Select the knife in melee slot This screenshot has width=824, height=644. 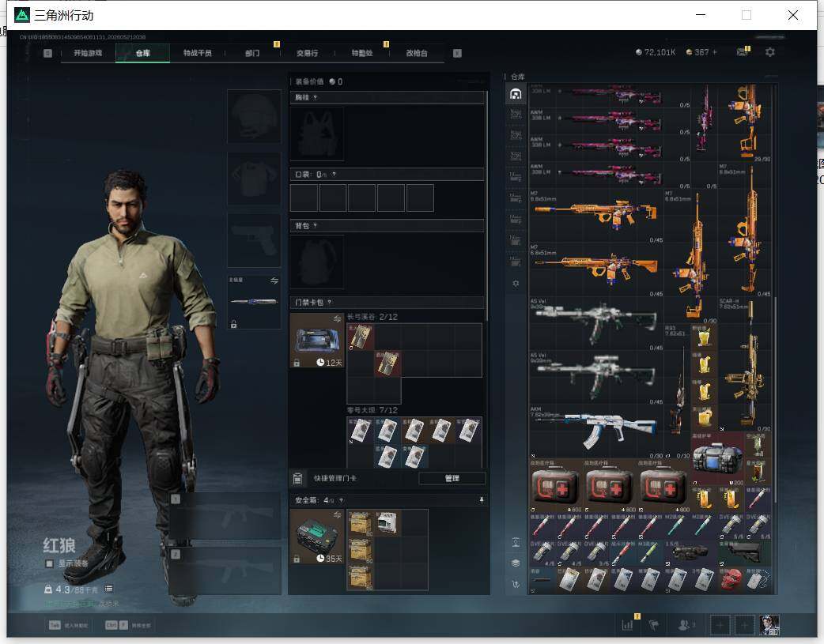(x=254, y=302)
